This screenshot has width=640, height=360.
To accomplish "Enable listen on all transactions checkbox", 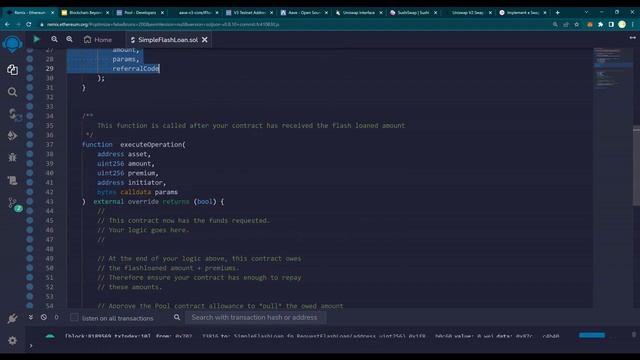I will tap(74, 318).
